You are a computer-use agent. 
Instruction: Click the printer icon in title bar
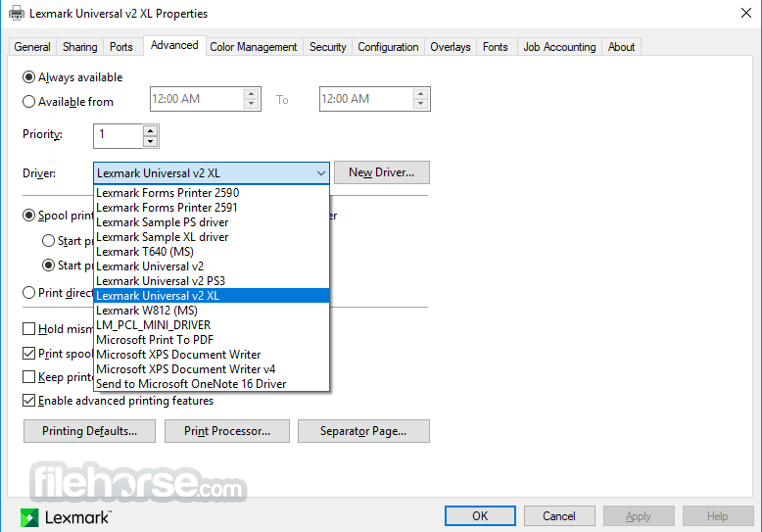17,13
